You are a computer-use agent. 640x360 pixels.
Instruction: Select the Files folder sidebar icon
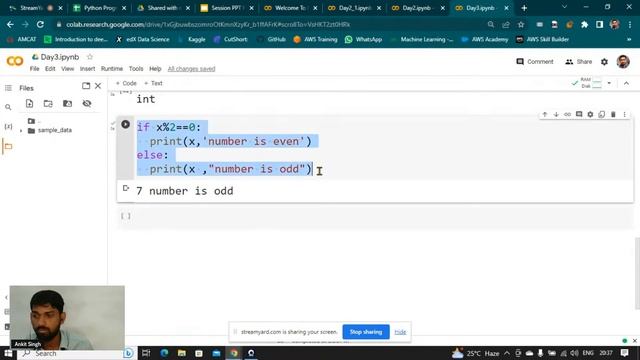point(8,146)
